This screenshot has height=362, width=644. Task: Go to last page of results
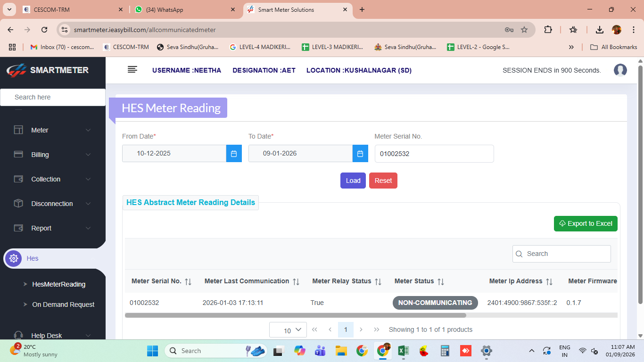(x=377, y=329)
